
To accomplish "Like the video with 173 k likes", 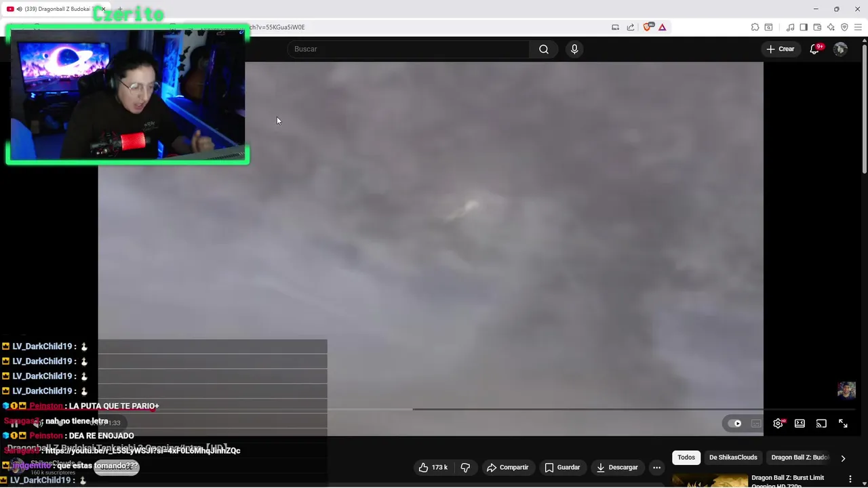I will [x=433, y=467].
